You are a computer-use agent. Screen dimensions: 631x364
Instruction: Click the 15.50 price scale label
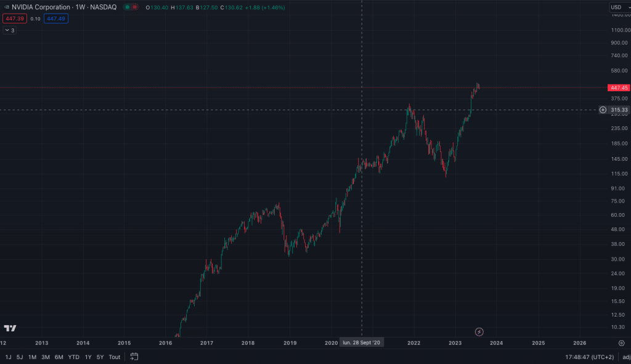click(617, 301)
